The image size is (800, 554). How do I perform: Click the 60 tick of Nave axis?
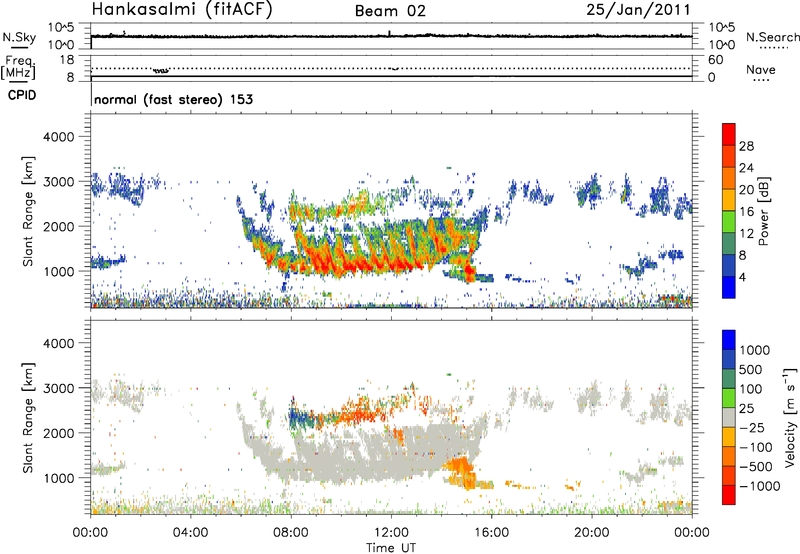coord(715,60)
